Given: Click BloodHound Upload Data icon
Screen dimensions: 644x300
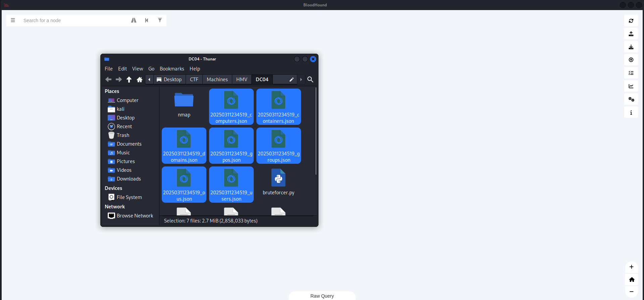Looking at the screenshot, I should tap(631, 60).
